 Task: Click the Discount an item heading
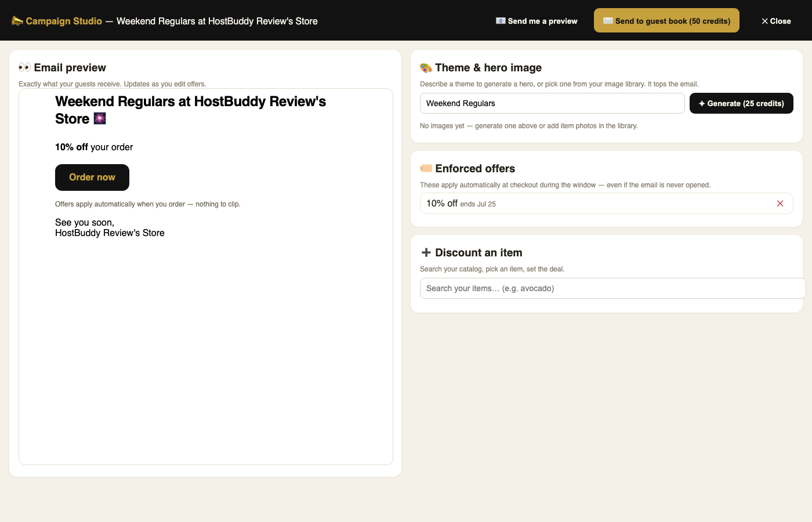tap(478, 253)
